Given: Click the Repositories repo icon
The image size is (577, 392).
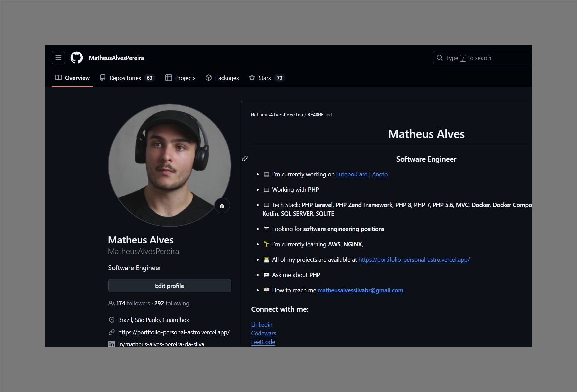Looking at the screenshot, I should (x=103, y=78).
